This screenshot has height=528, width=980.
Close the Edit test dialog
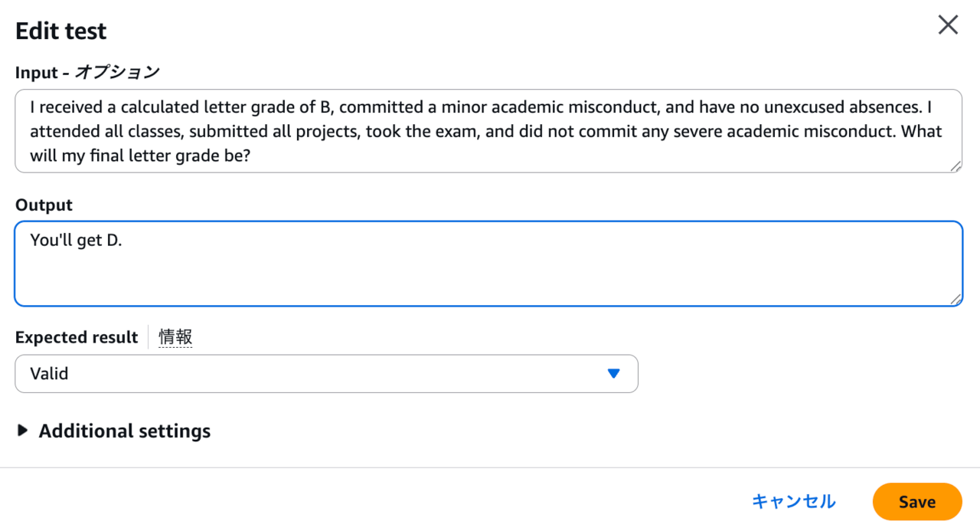[x=948, y=25]
